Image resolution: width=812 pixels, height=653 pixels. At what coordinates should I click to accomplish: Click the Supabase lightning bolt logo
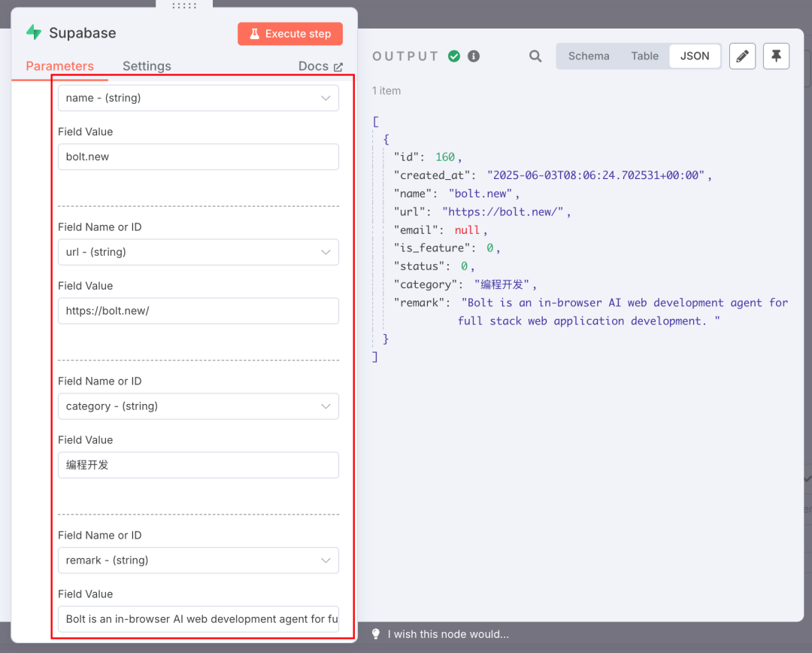(34, 32)
